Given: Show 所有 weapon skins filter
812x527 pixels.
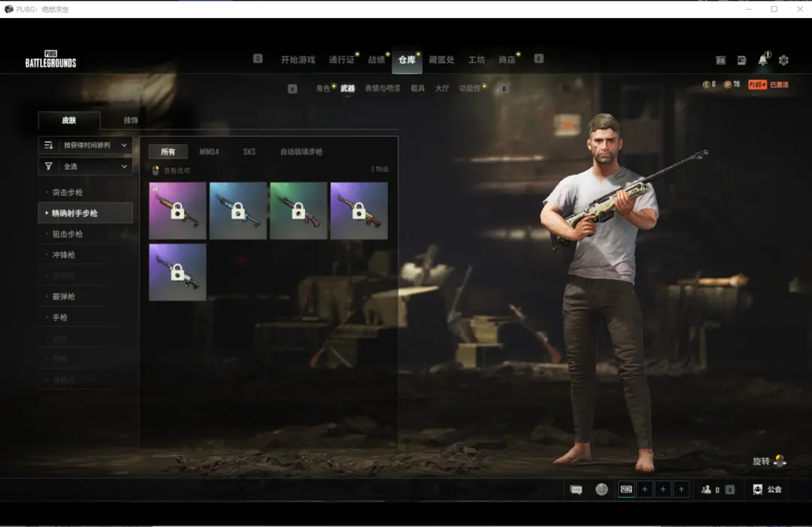Looking at the screenshot, I should [x=168, y=152].
